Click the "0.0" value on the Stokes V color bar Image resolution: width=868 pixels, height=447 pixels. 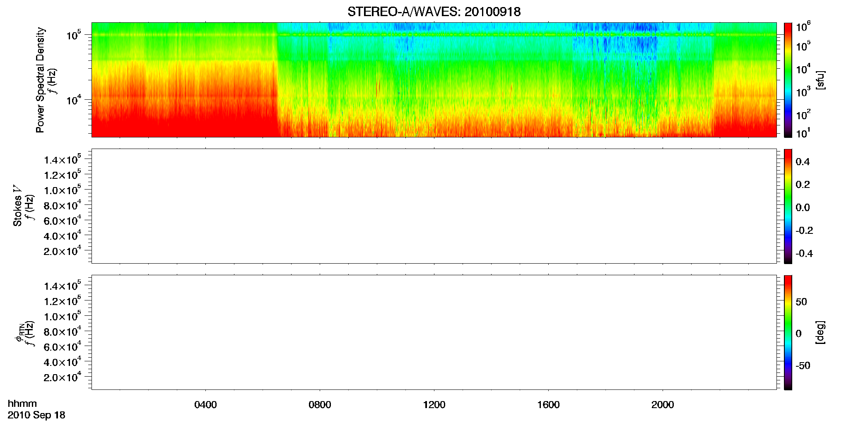pos(803,207)
